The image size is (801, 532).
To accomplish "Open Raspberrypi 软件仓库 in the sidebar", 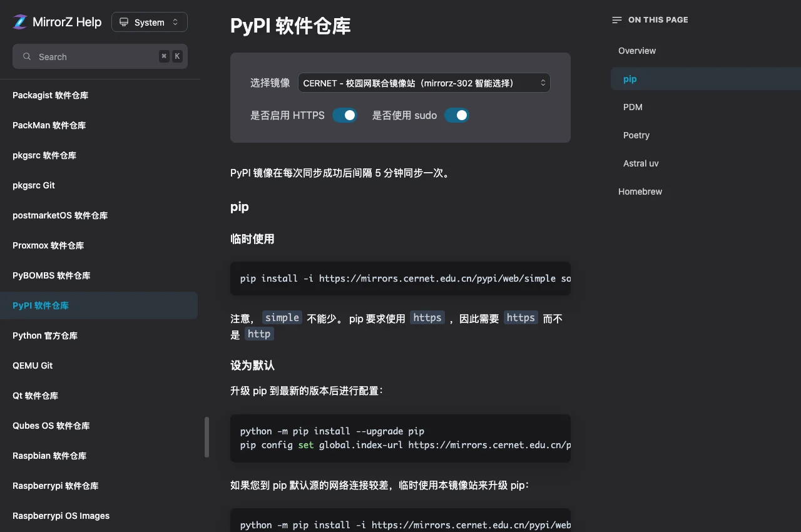I will coord(56,486).
